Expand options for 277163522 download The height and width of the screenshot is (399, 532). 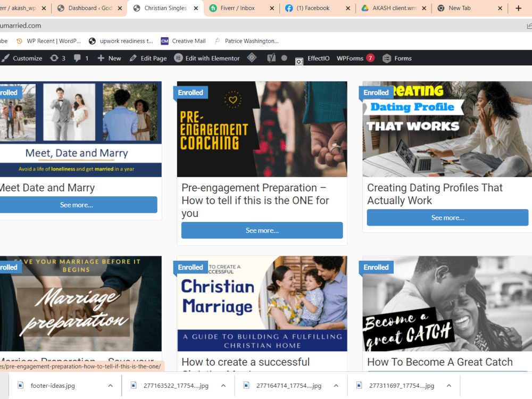click(223, 385)
